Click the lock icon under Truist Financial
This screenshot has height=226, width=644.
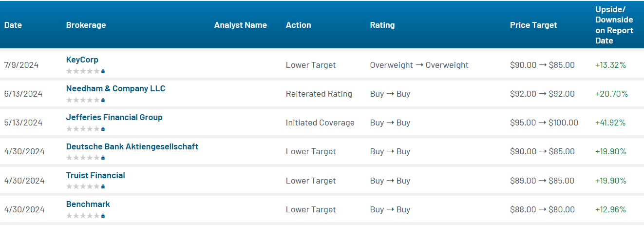pos(103,186)
